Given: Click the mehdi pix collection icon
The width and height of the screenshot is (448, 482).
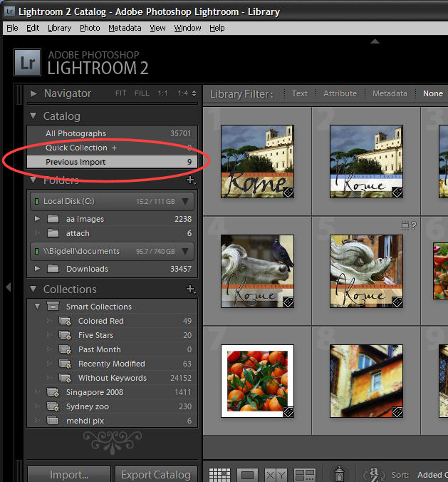Looking at the screenshot, I should click(x=53, y=421).
